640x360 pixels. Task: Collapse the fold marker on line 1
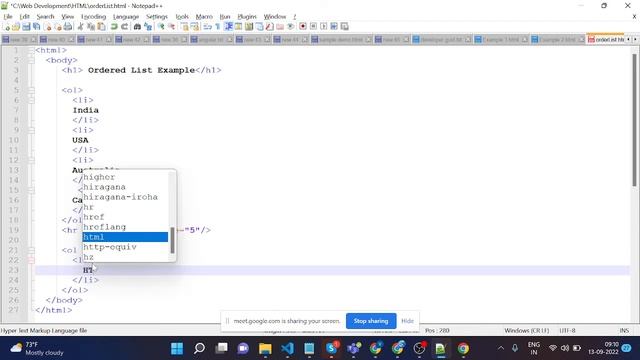tap(31, 50)
